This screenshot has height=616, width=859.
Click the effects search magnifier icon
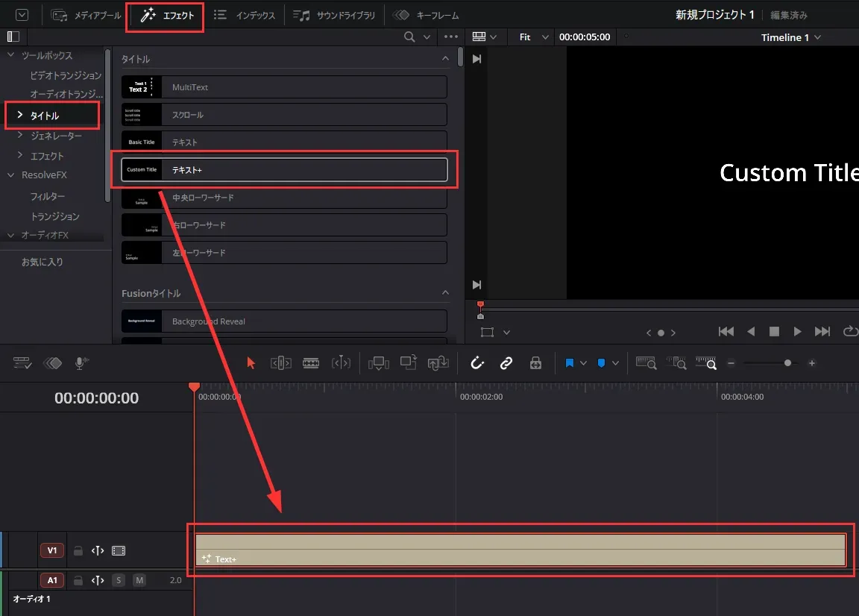(409, 37)
